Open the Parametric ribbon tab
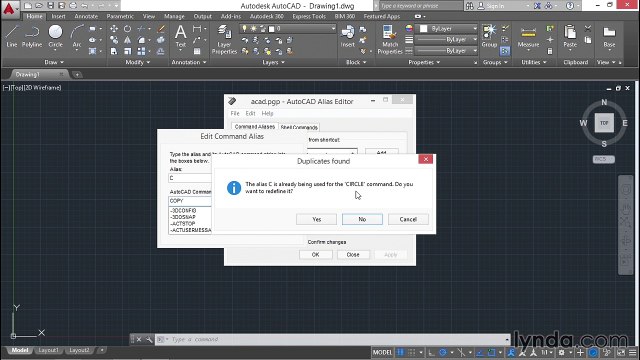 (120, 16)
